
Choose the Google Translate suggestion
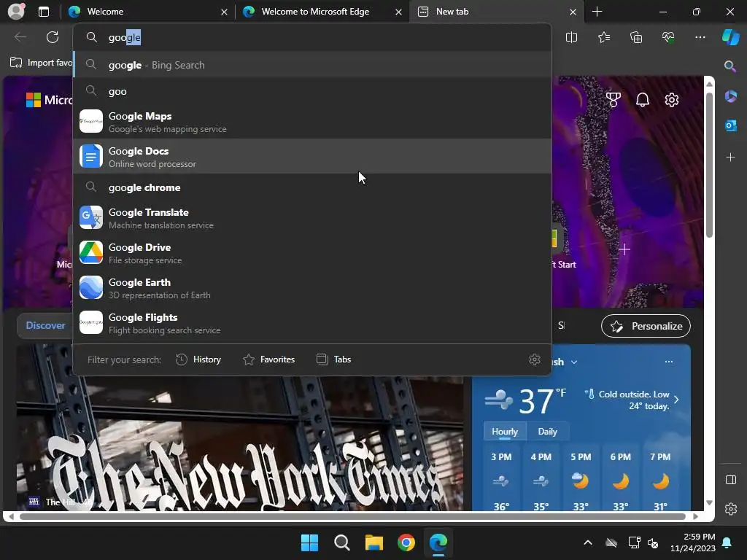312,218
